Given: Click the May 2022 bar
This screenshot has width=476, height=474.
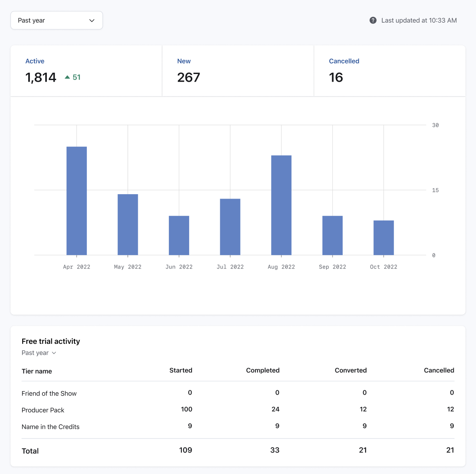Looking at the screenshot, I should pyautogui.click(x=128, y=224).
